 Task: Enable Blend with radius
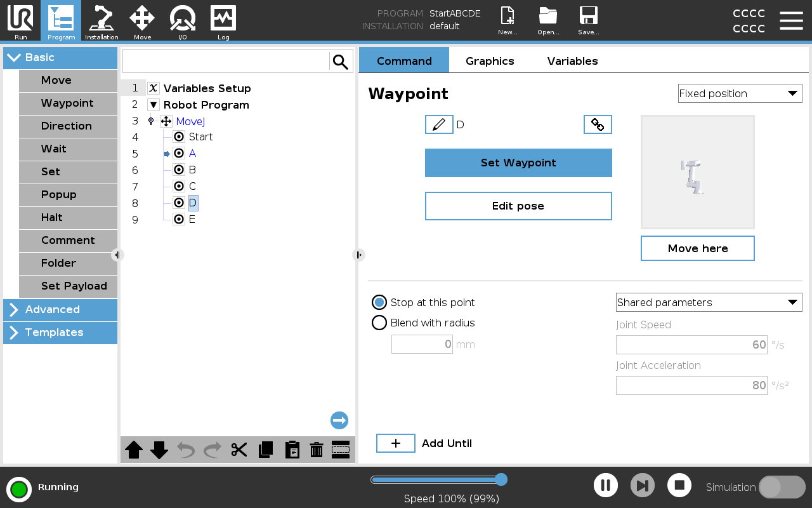tap(379, 323)
